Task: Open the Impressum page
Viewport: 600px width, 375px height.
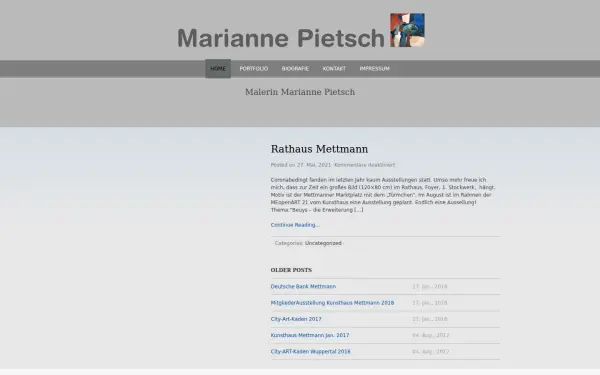Action: (374, 69)
